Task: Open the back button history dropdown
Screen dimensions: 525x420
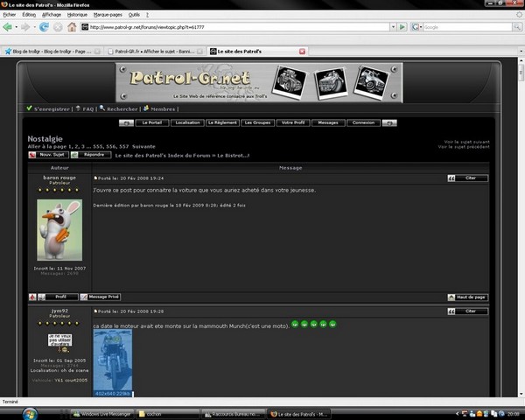Action: tap(16, 27)
